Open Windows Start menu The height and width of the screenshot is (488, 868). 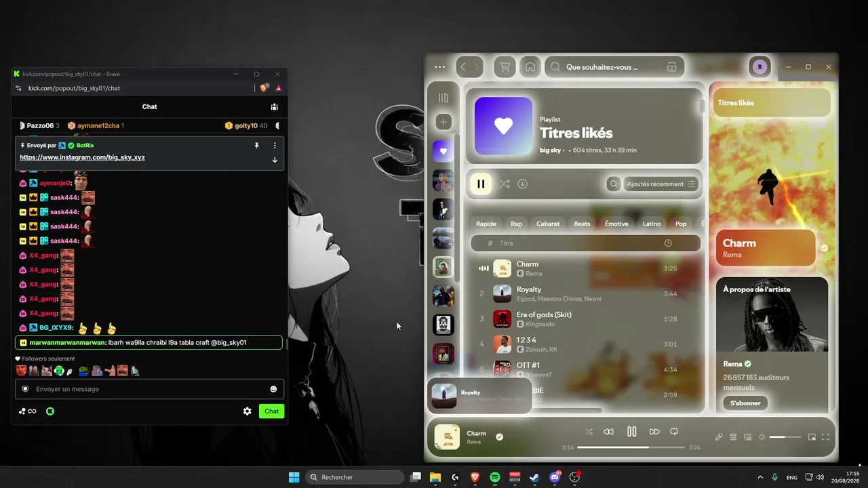click(294, 477)
